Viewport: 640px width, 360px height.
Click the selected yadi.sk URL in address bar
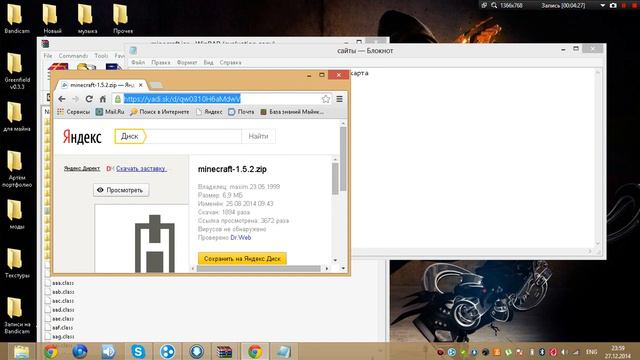(182, 99)
